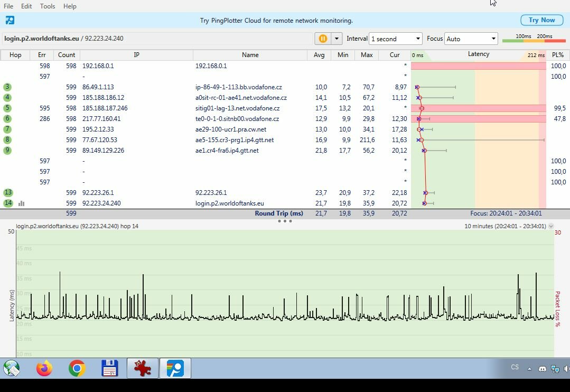Expand the 10 minutes time range chevron
This screenshot has width=570, height=392.
pos(551,226)
